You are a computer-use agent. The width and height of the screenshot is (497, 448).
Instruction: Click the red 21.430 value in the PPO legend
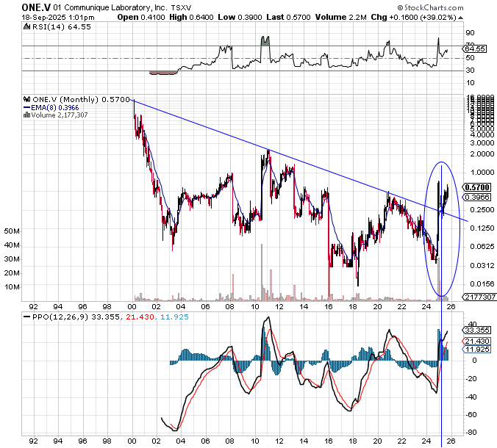140,317
